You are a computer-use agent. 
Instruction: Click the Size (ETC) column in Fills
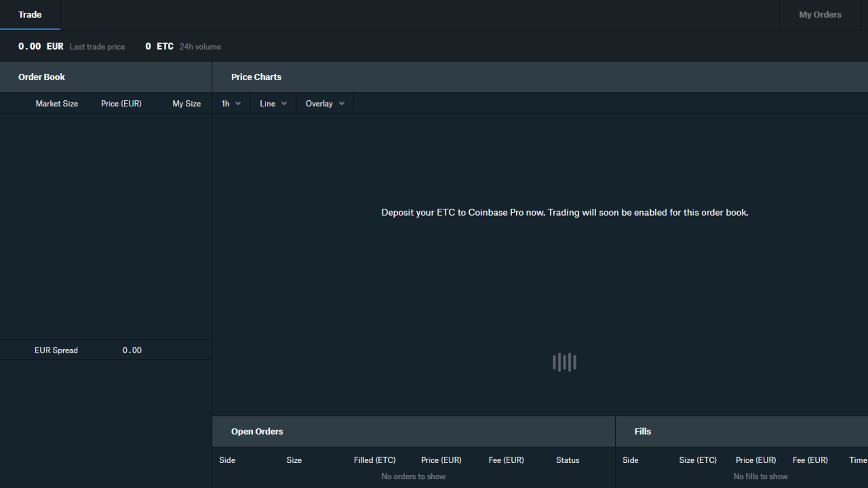pyautogui.click(x=698, y=460)
